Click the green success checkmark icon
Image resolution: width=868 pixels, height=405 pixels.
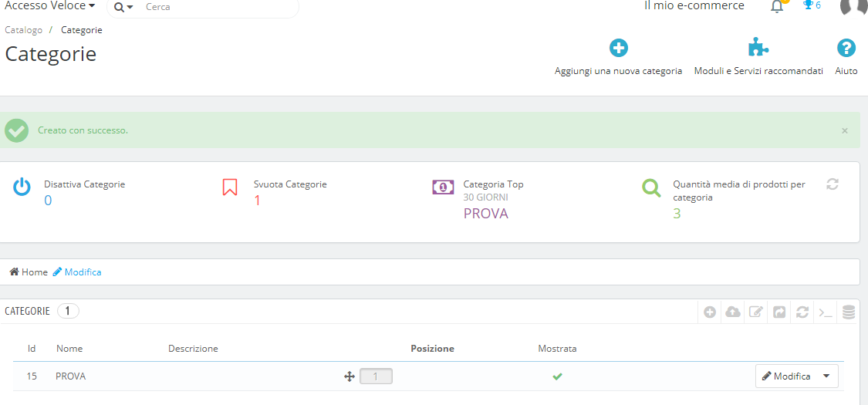[17, 130]
